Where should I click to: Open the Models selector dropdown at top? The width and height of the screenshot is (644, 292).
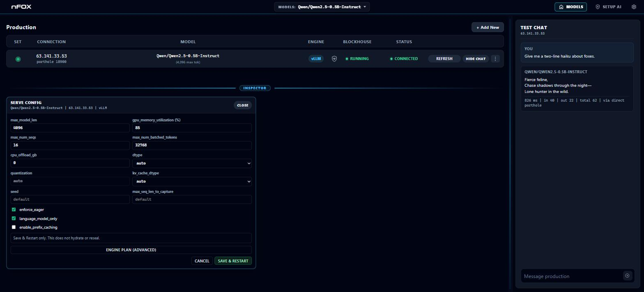[x=322, y=7]
